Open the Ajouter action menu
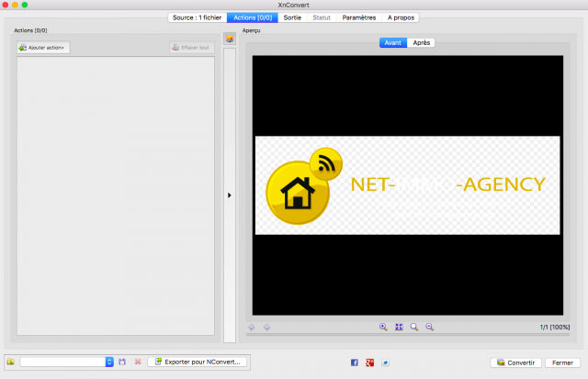Image resolution: width=588 pixels, height=379 pixels. tap(43, 48)
